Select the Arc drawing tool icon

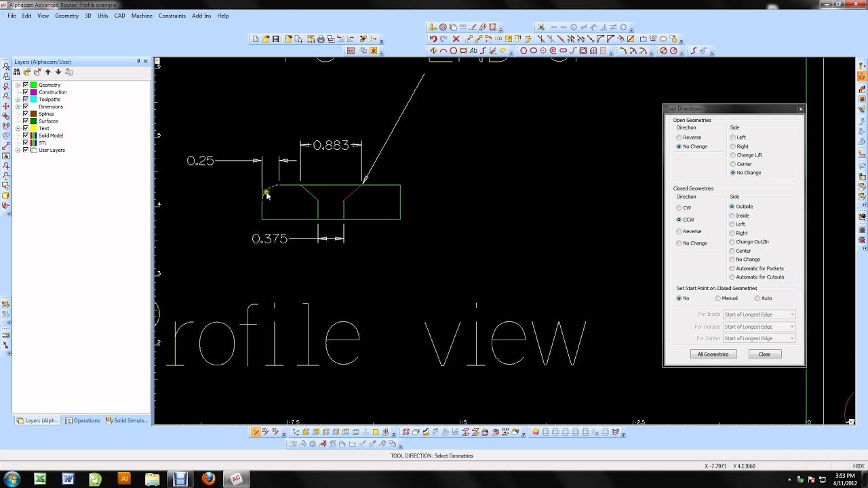(443, 51)
